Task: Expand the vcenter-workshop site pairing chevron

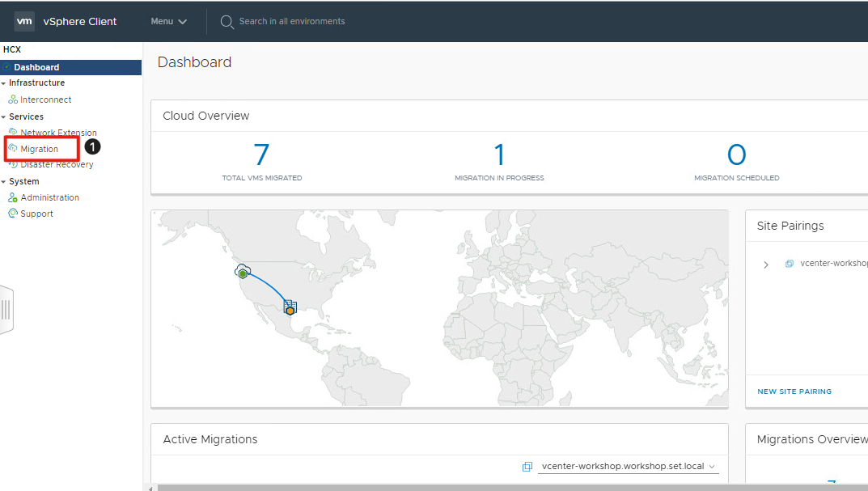Action: coord(766,265)
